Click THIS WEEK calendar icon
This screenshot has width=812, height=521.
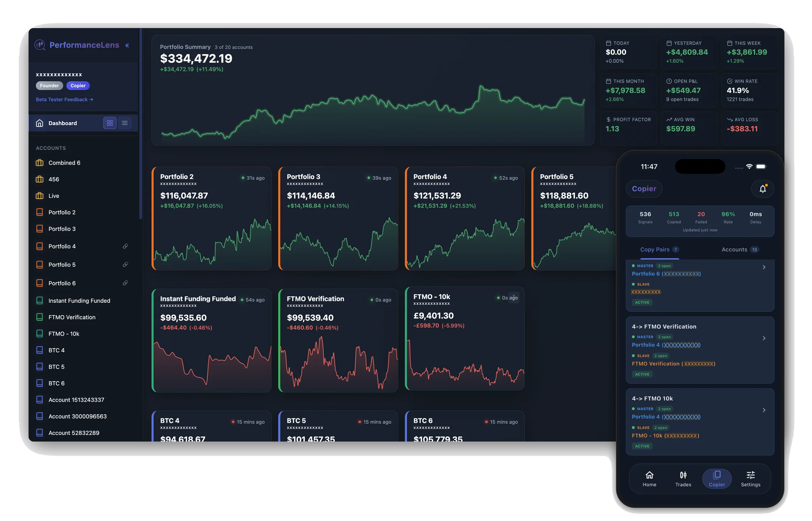point(729,43)
